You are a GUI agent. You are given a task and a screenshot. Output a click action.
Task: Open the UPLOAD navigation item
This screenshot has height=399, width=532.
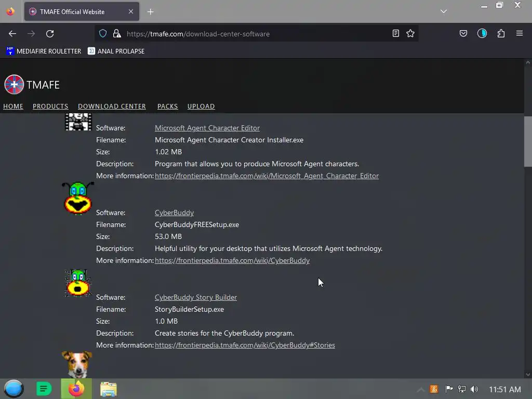coord(201,106)
